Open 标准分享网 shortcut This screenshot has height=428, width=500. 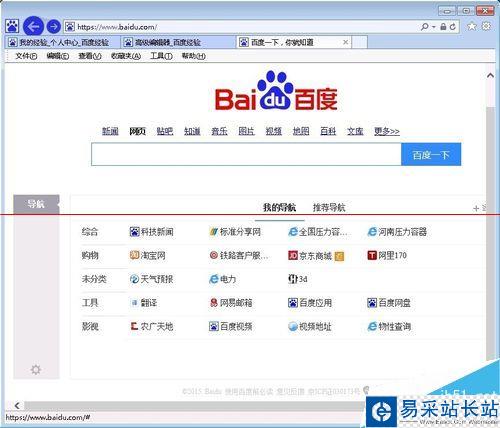click(235, 232)
